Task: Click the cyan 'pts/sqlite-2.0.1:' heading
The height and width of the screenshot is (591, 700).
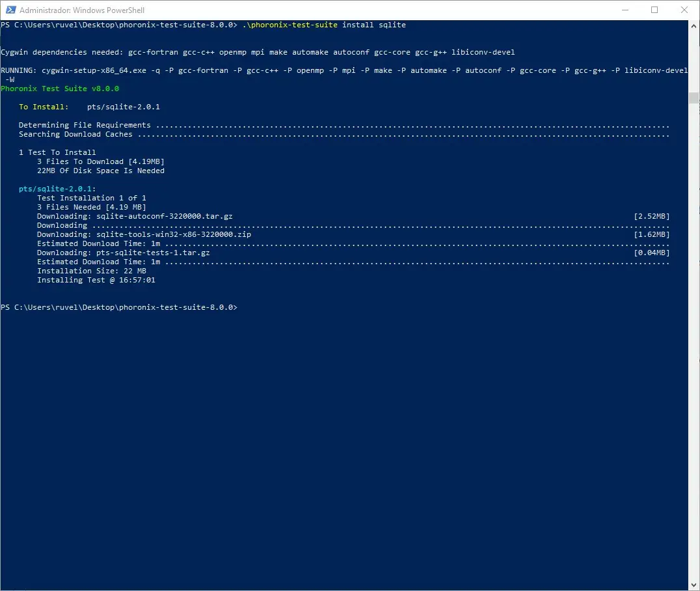Action: (x=57, y=189)
